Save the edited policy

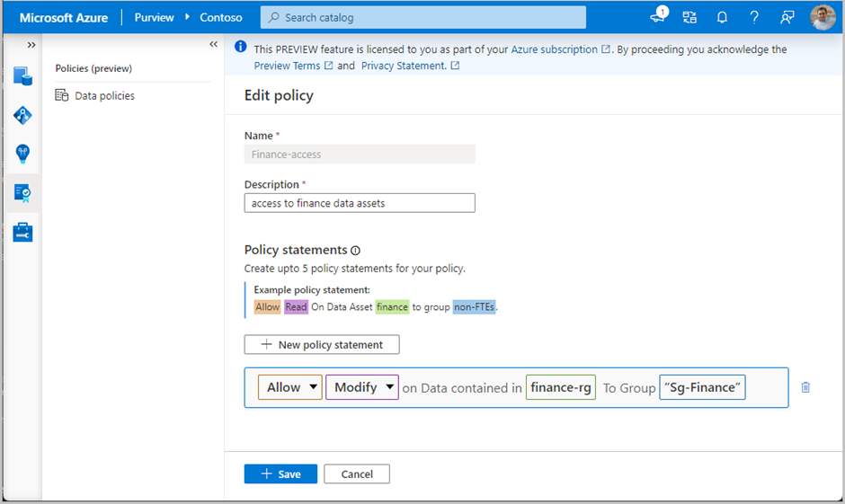[x=280, y=473]
